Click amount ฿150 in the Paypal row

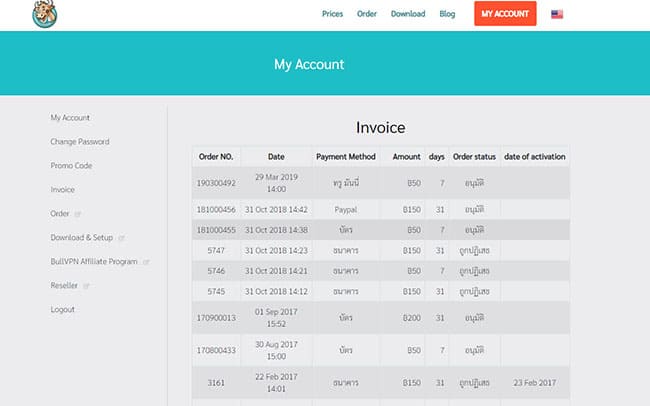point(412,210)
